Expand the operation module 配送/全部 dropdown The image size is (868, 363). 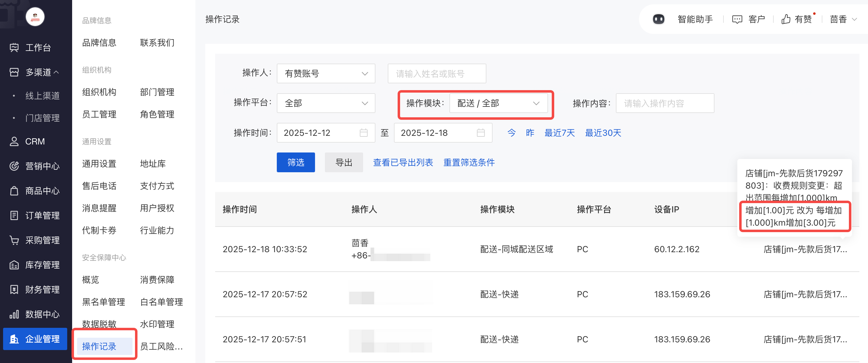coord(498,103)
